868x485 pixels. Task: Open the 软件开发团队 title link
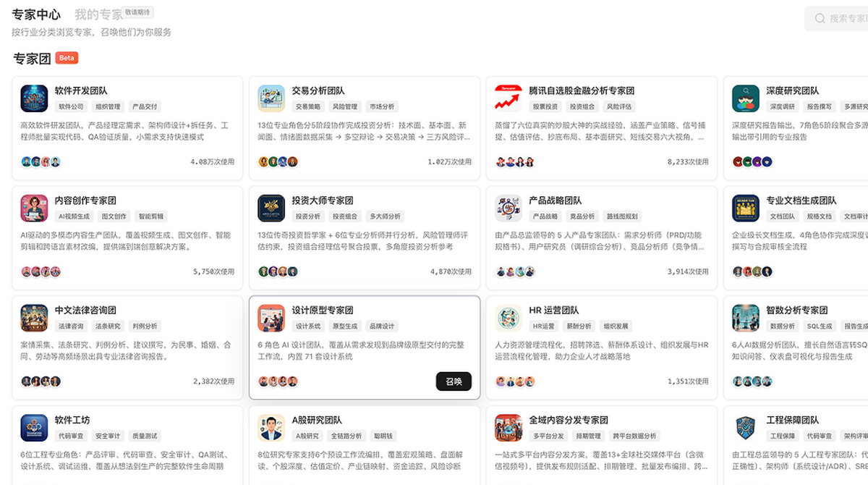coord(81,91)
